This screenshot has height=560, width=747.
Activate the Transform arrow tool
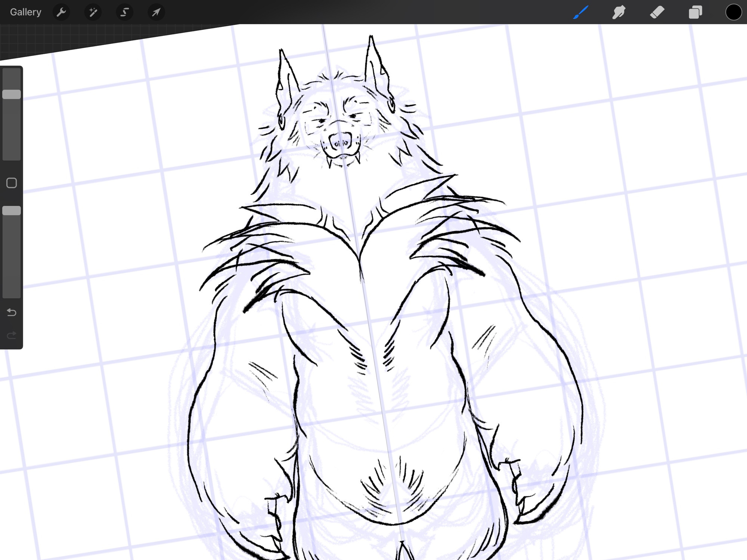[156, 12]
